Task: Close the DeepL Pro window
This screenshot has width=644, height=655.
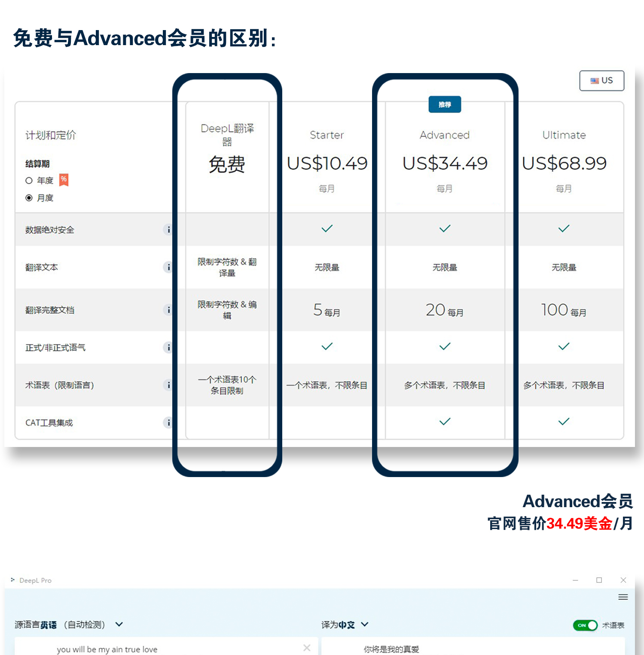Action: click(x=623, y=580)
